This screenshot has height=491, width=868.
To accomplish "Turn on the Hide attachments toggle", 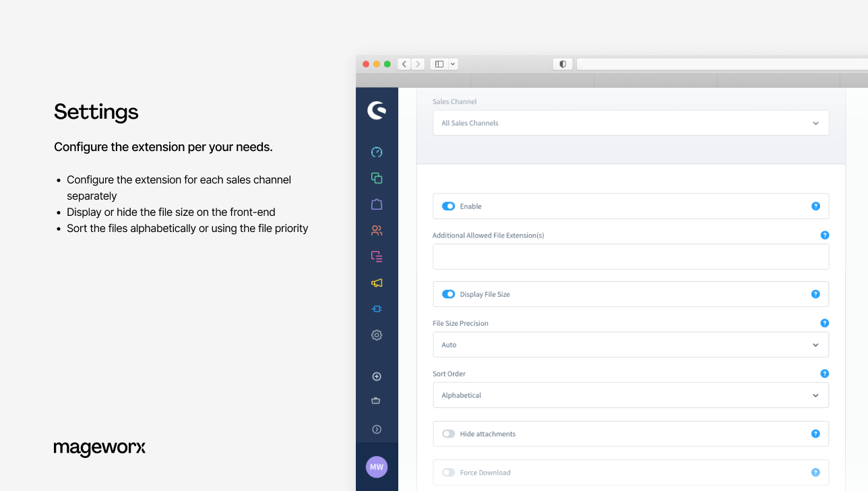I will 448,434.
